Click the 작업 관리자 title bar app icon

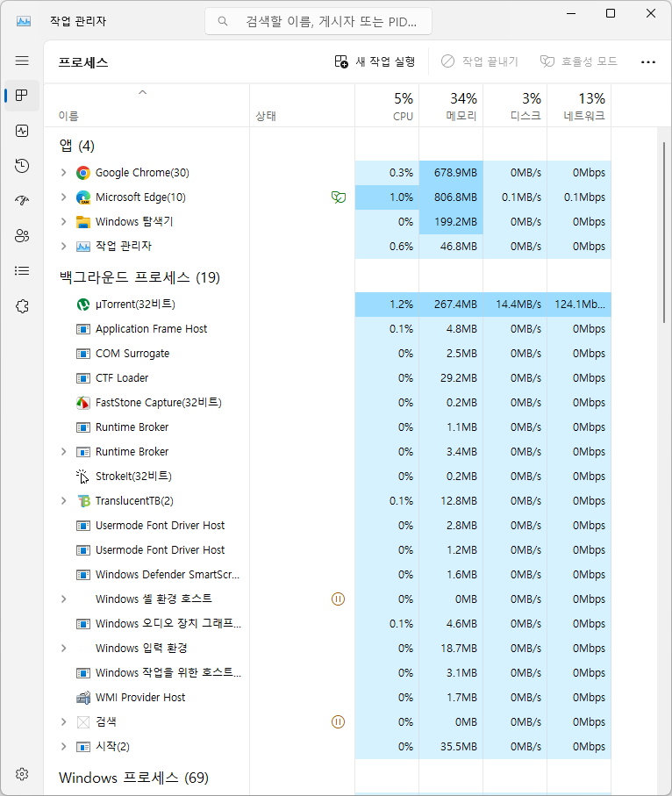pos(24,21)
